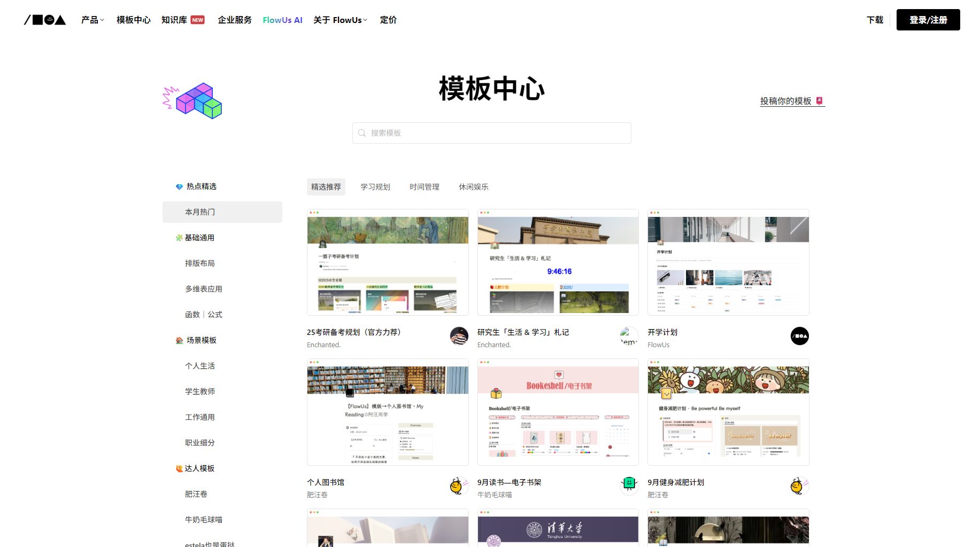Open the 下载 link in the top right
Screen dimensions: 980x547
point(874,20)
